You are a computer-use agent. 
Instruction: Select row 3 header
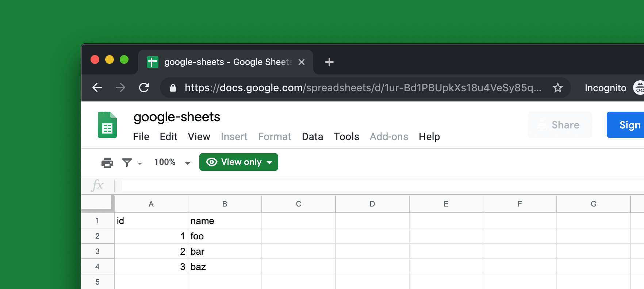coord(97,251)
